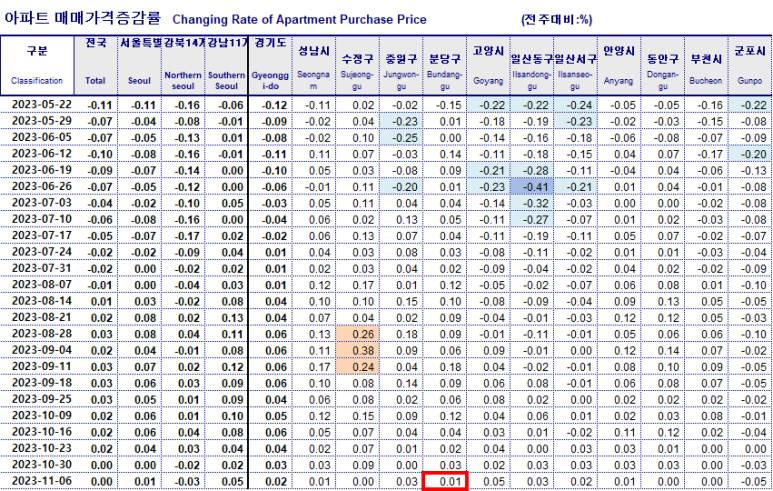The height and width of the screenshot is (491, 773).
Task: Select the 0.14 Dongan-gu cell for 2023-09-04
Action: click(663, 351)
